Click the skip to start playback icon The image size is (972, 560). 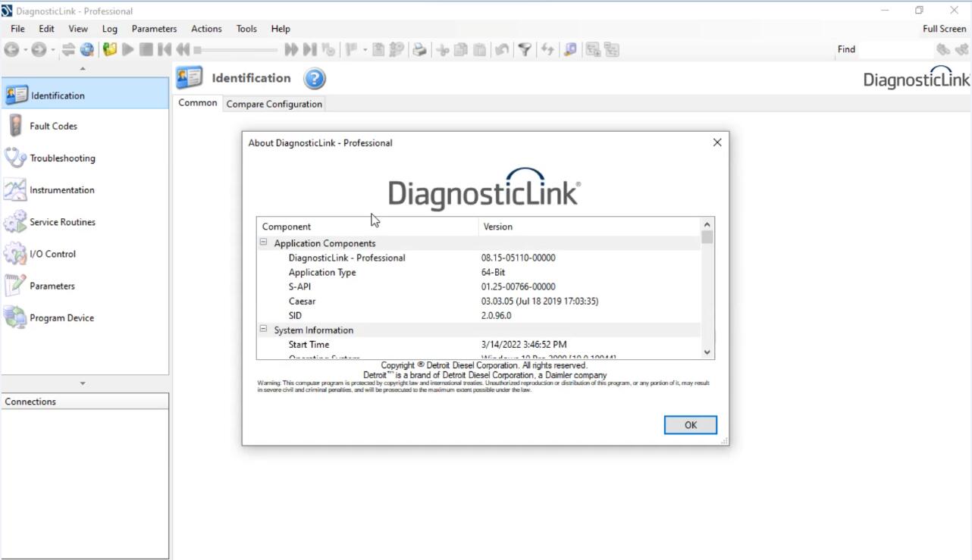(x=164, y=49)
